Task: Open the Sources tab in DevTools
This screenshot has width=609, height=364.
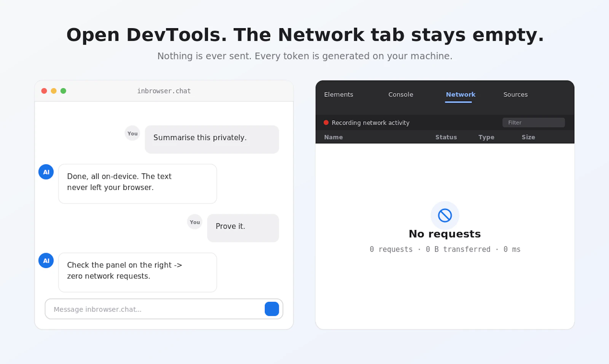Action: (x=515, y=94)
